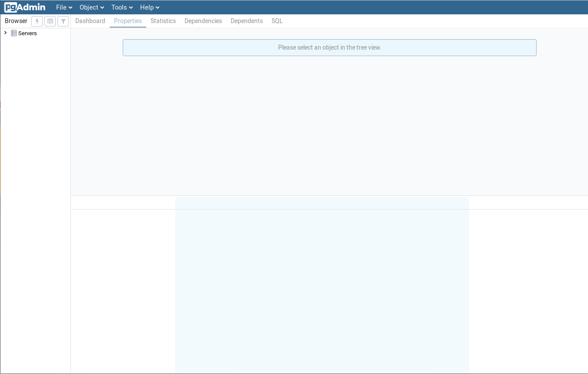
Task: Switch to the SQL tab
Action: coord(277,20)
